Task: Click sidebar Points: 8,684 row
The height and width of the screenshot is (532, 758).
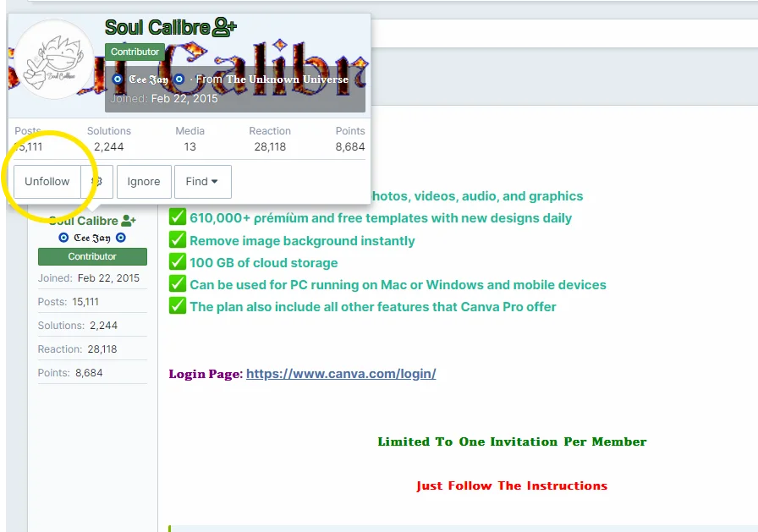Action: tap(92, 373)
